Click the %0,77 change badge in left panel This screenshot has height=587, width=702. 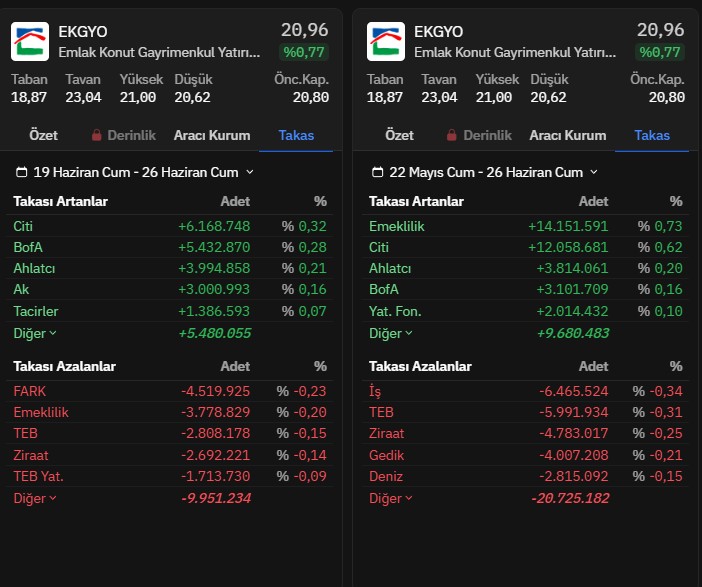tap(304, 52)
